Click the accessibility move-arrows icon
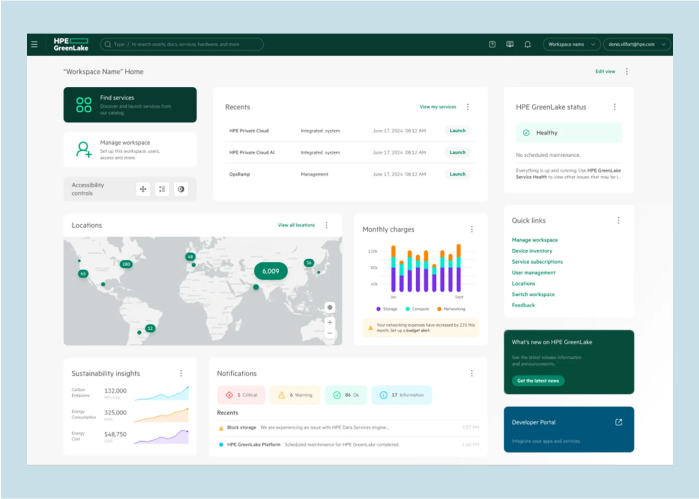Viewport: 699px width, 499px height. click(143, 189)
